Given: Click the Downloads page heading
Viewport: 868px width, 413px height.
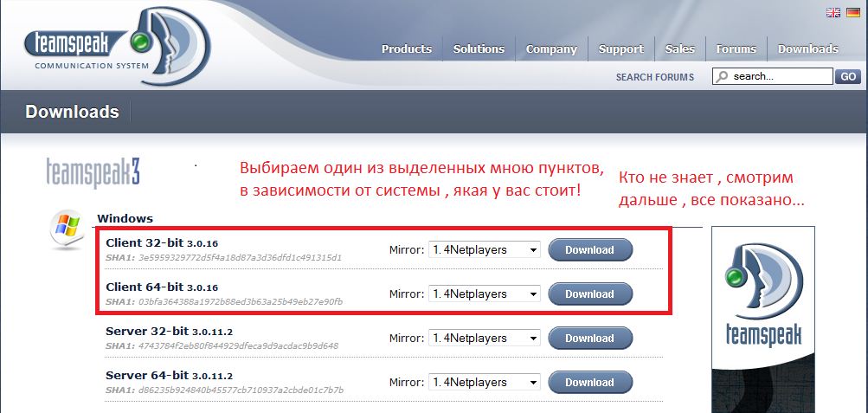Looking at the screenshot, I should click(72, 112).
